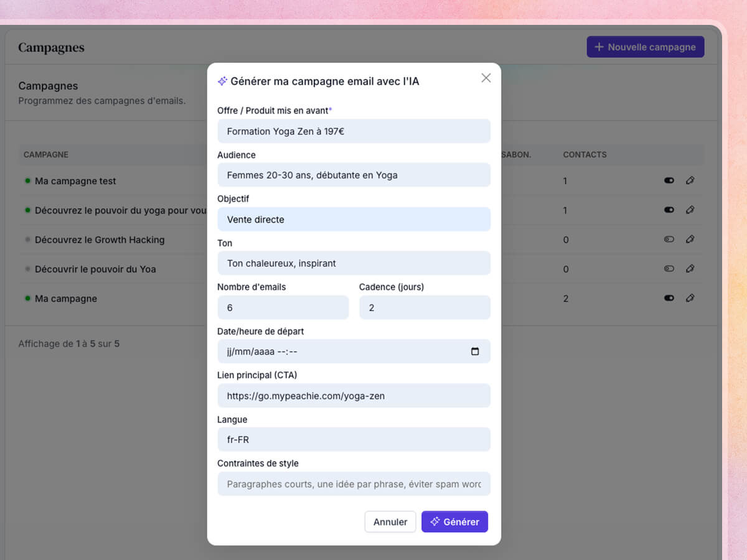Open the calendar picker in date field
Image resolution: width=747 pixels, height=560 pixels.
pos(475,351)
